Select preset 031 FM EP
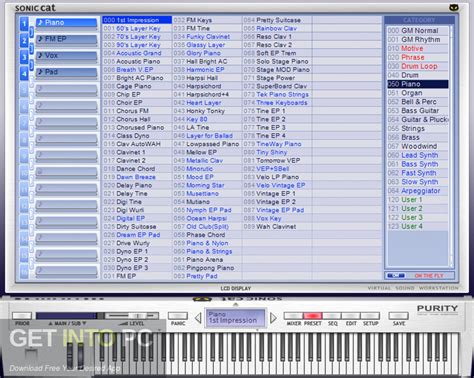 coord(137,276)
